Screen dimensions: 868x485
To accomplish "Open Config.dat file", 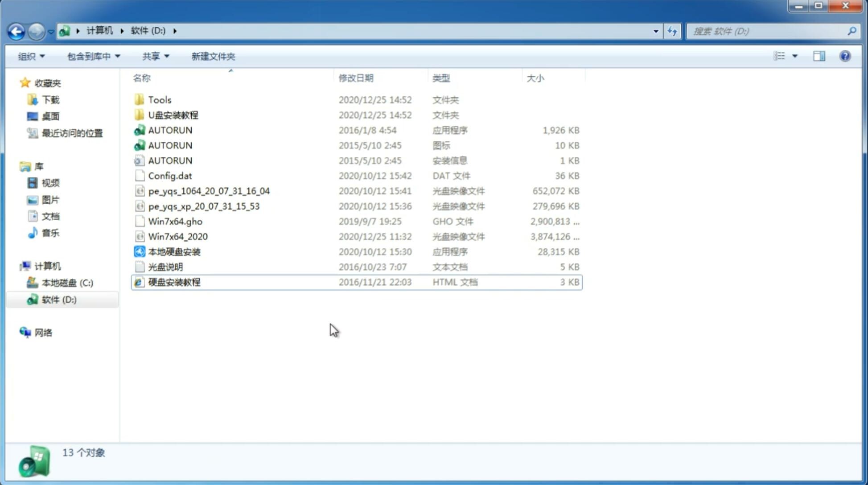I will [x=169, y=175].
